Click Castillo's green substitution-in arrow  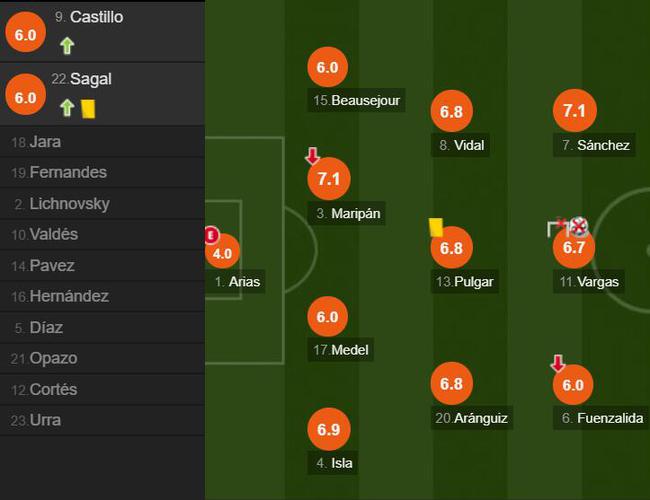click(67, 46)
